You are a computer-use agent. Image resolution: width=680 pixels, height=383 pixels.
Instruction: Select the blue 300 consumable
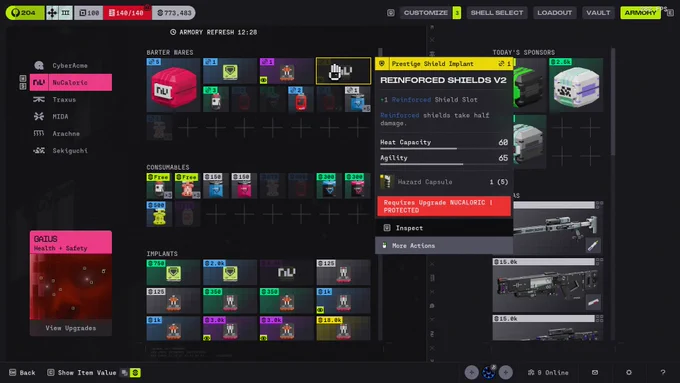pyautogui.click(x=329, y=186)
